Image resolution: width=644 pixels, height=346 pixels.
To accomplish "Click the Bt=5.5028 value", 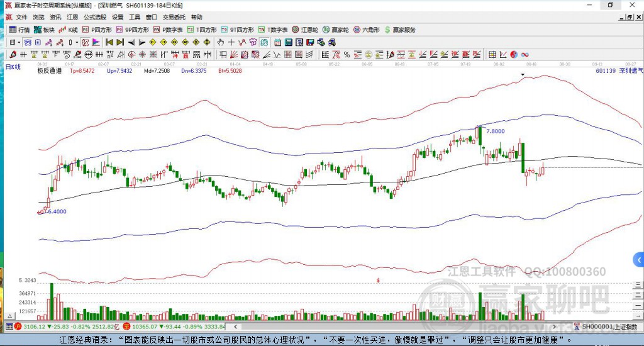I will (x=230, y=70).
